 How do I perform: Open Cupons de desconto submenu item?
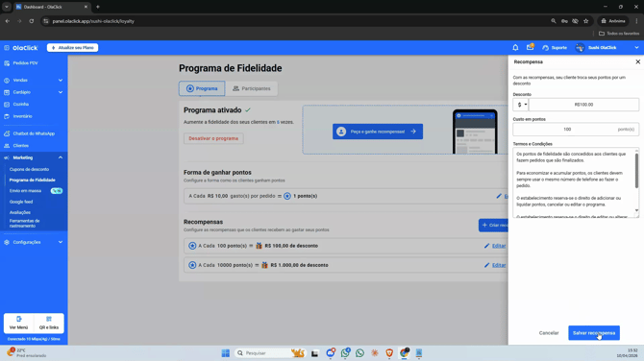tap(29, 169)
